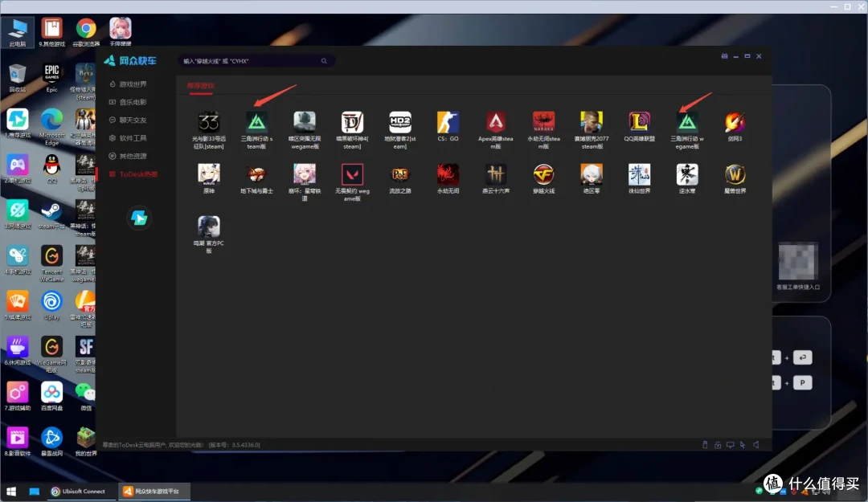This screenshot has height=502, width=868.
Task: Open 燕云十六声 game icon
Action: 495,174
